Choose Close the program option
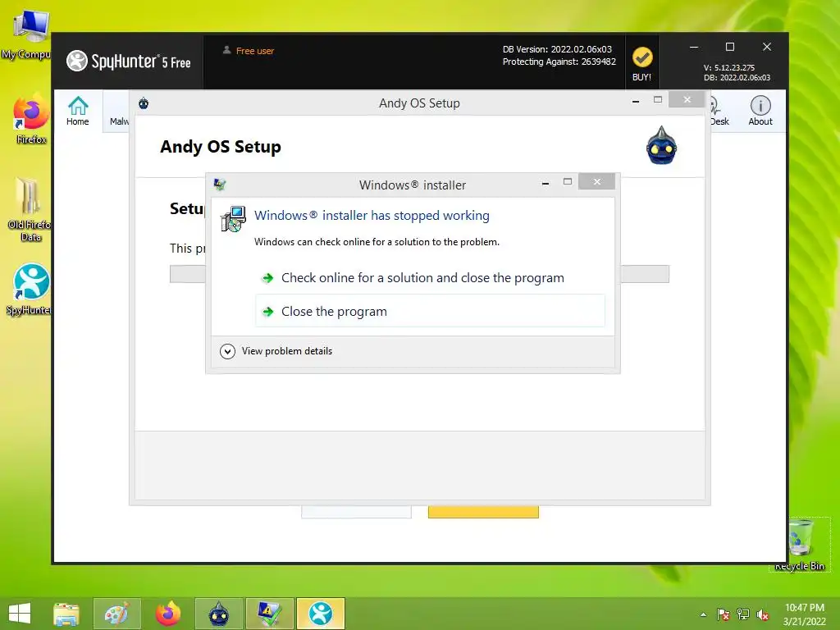The width and height of the screenshot is (840, 630). click(430, 311)
